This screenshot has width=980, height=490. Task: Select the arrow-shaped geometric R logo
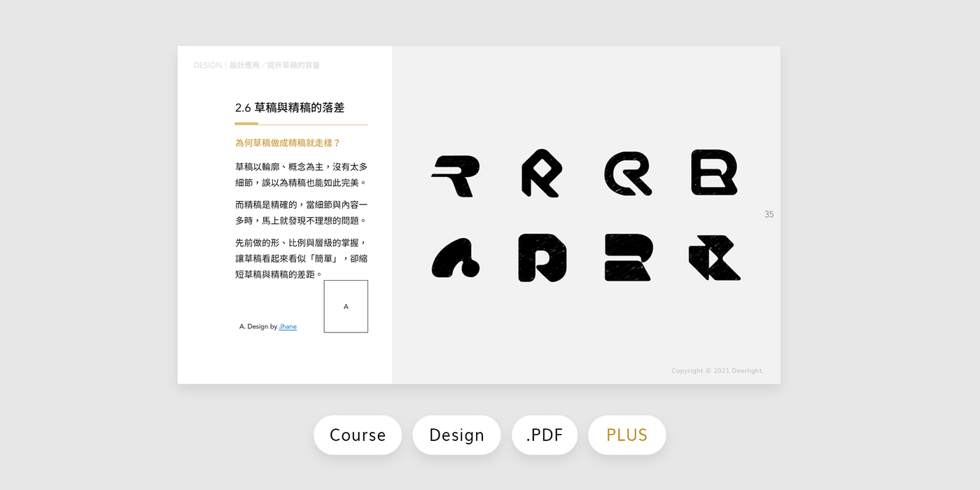click(x=715, y=258)
